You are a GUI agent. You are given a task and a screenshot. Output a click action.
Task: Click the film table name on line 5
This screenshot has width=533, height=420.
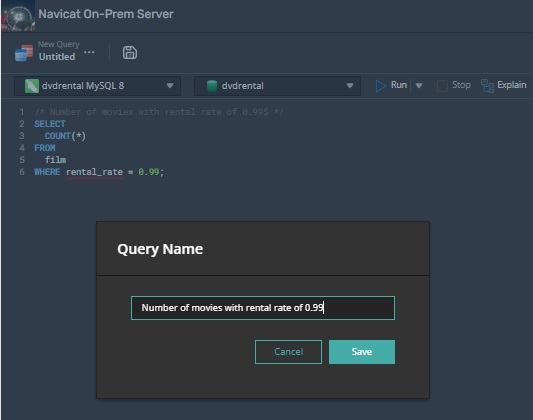pos(55,160)
